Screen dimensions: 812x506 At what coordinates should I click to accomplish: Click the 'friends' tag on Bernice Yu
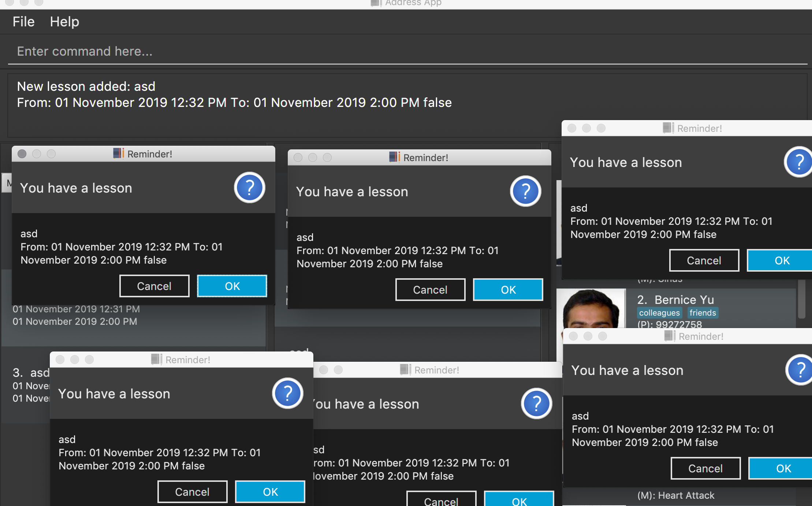(x=703, y=313)
